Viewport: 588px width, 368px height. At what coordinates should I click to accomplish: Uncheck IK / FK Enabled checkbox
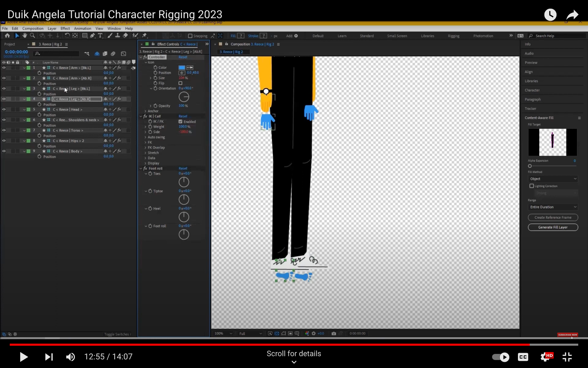coord(180,122)
